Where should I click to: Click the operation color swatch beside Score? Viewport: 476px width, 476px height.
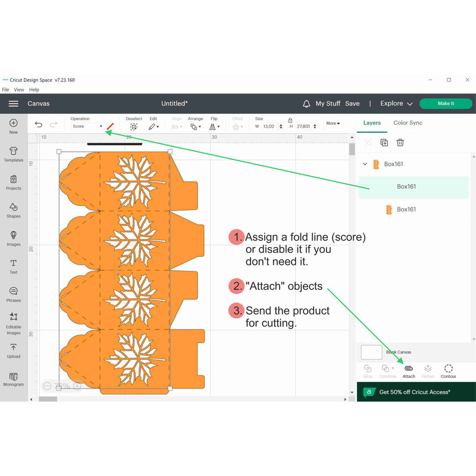pos(110,126)
